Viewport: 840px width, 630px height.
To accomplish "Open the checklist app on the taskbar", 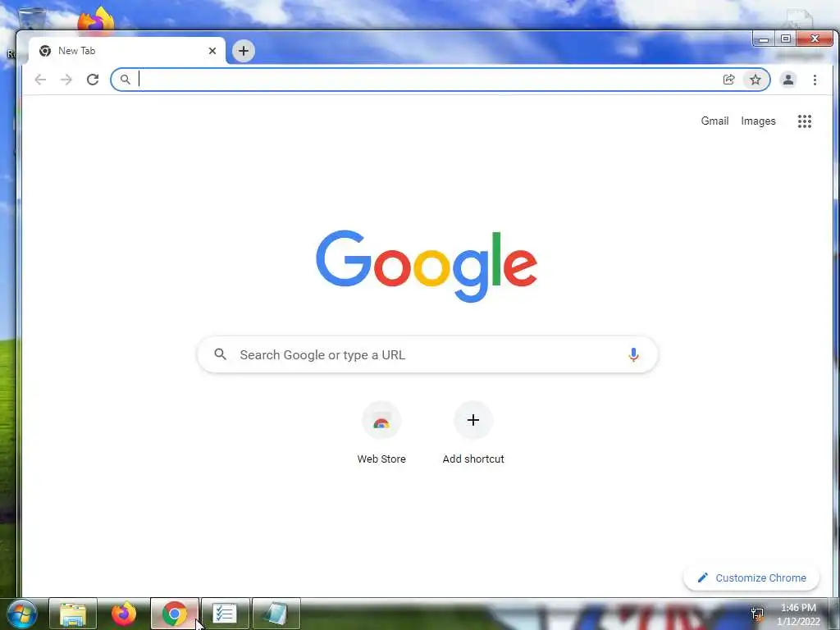I will [225, 614].
